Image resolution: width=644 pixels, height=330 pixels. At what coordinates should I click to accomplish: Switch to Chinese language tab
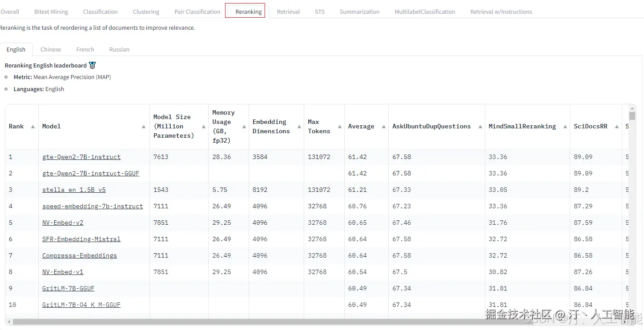point(51,49)
